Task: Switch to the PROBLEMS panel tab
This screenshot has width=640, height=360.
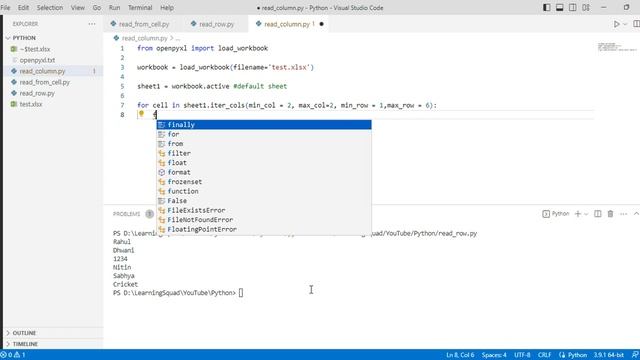Action: pyautogui.click(x=127, y=214)
